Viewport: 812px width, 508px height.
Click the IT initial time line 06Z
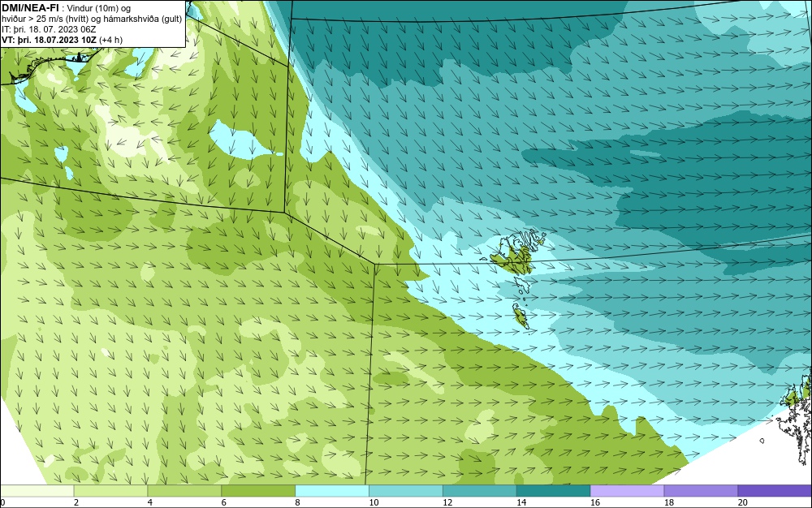(x=50, y=29)
